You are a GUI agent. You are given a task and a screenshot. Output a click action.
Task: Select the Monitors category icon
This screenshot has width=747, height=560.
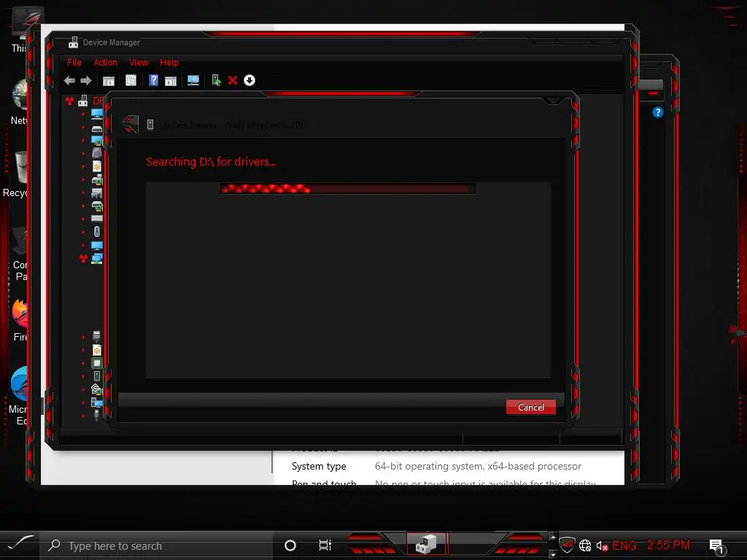[97, 246]
